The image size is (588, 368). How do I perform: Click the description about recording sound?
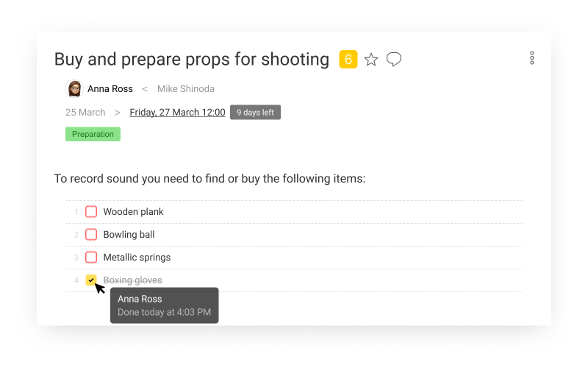coord(209,178)
